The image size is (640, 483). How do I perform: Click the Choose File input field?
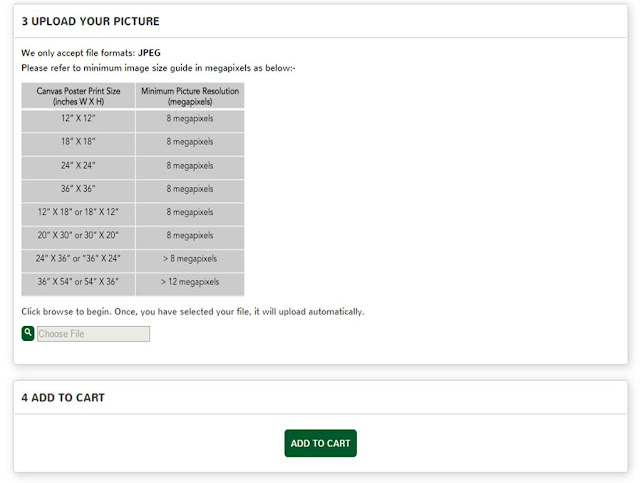pyautogui.click(x=93, y=334)
